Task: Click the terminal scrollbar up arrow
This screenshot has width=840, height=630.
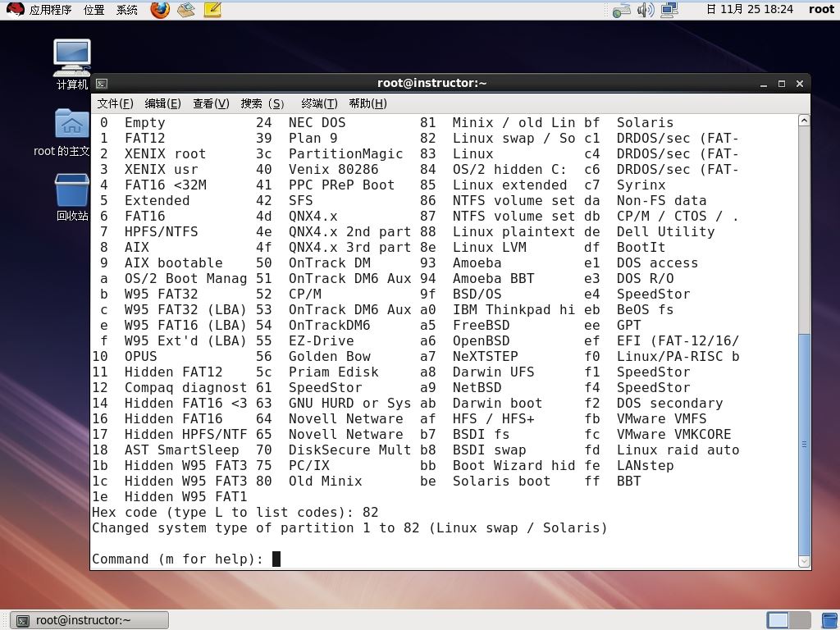Action: click(804, 121)
